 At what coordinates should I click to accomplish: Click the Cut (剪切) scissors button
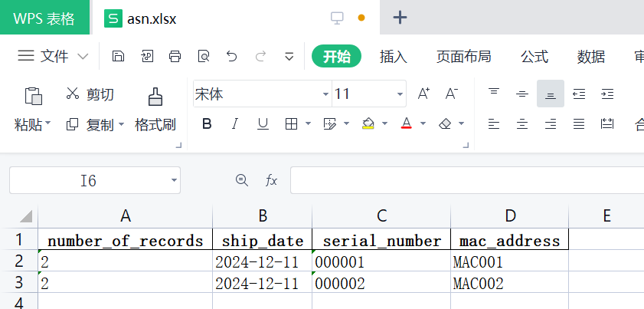pos(90,94)
